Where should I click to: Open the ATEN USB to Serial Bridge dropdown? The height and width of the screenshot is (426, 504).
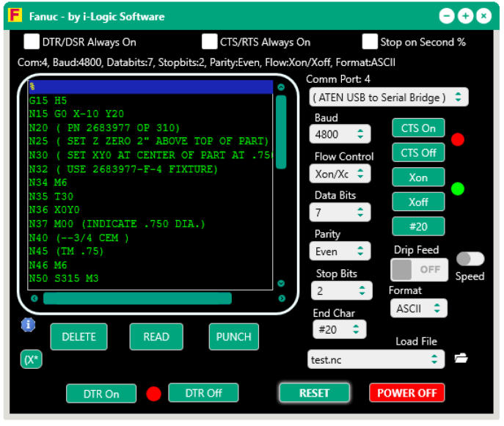[388, 98]
